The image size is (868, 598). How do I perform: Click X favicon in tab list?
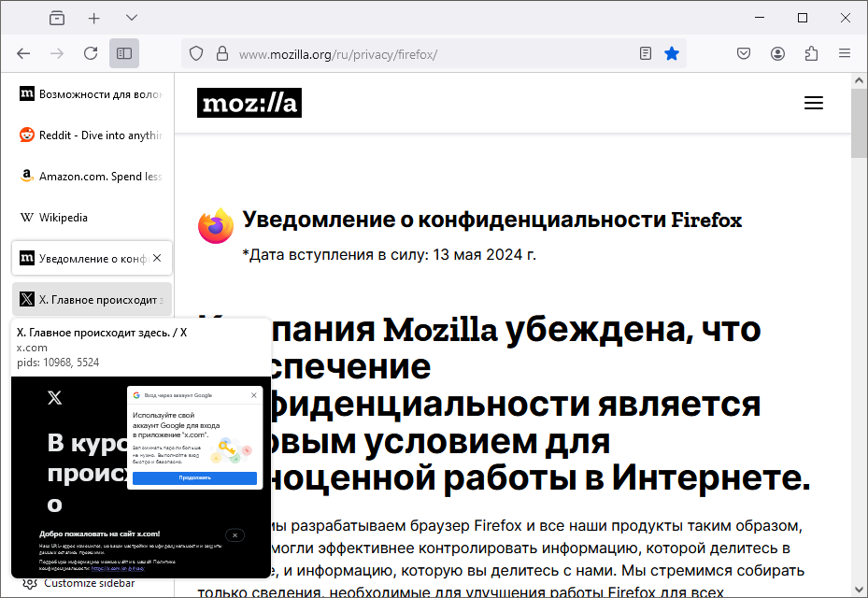pyautogui.click(x=26, y=299)
